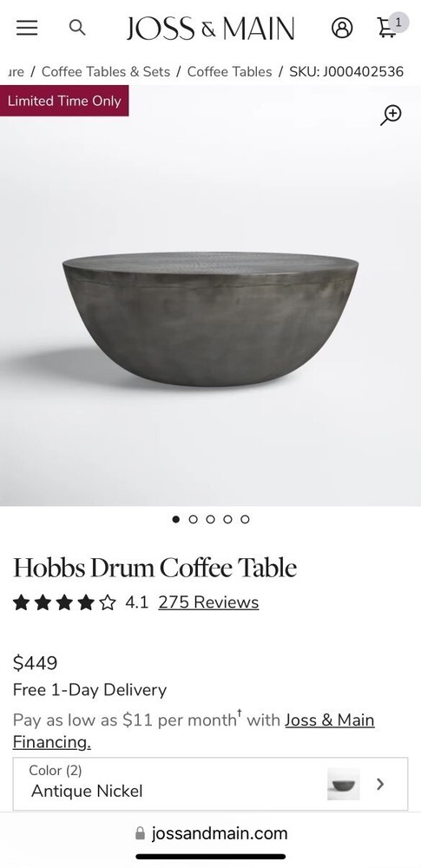Tap the drum coffee table product image

pos(210,319)
